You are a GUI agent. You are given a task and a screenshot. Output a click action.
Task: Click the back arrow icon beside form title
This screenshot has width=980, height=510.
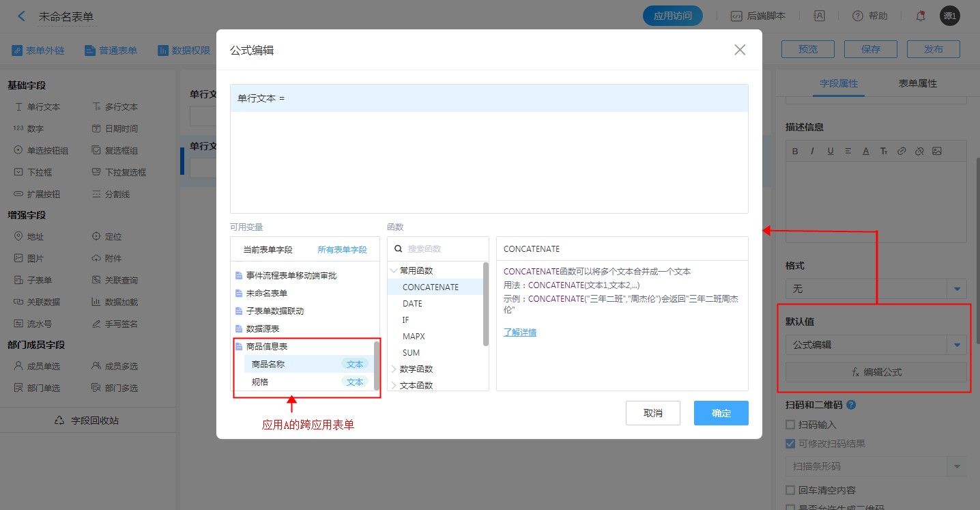point(21,16)
